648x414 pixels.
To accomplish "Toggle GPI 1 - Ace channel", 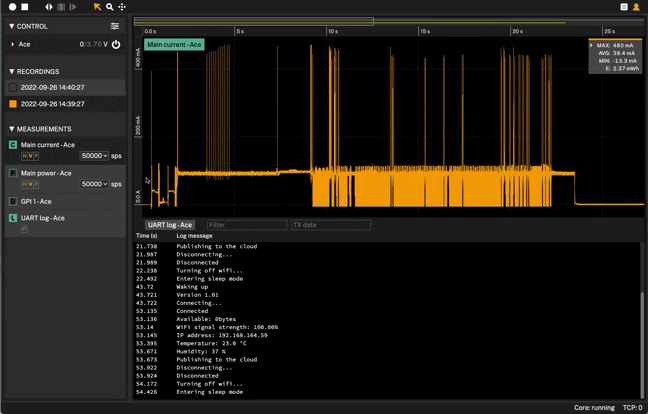I will [x=13, y=202].
